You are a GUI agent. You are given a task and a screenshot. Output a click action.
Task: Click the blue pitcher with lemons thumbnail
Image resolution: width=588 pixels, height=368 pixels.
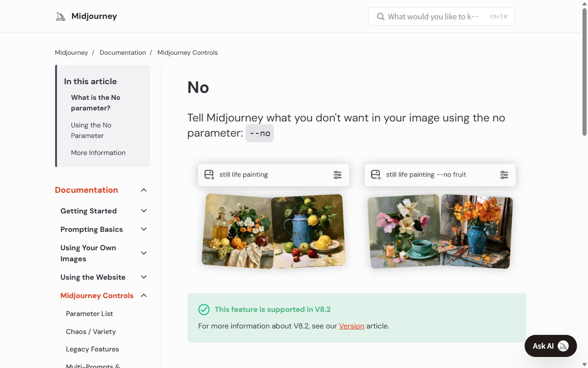[x=308, y=230]
